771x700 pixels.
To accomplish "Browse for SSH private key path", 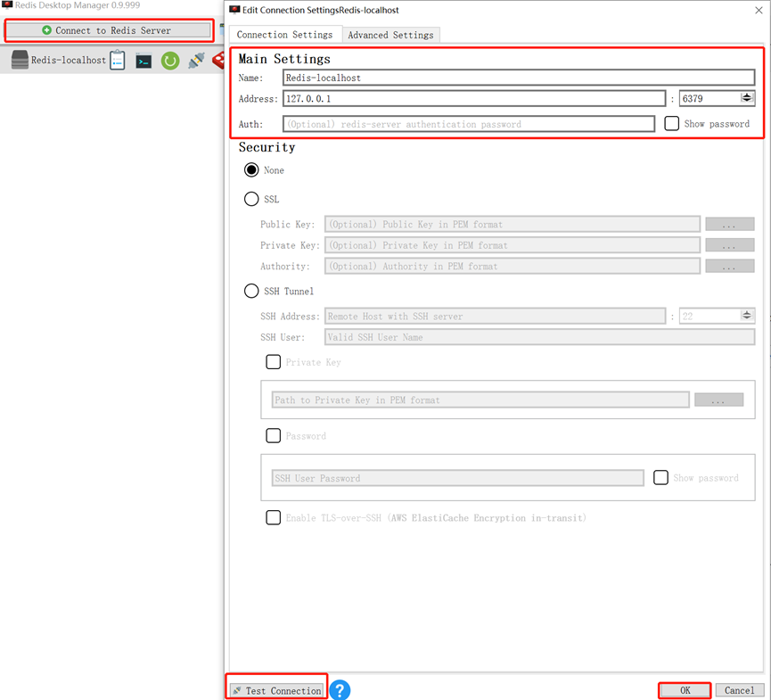I will coord(719,399).
